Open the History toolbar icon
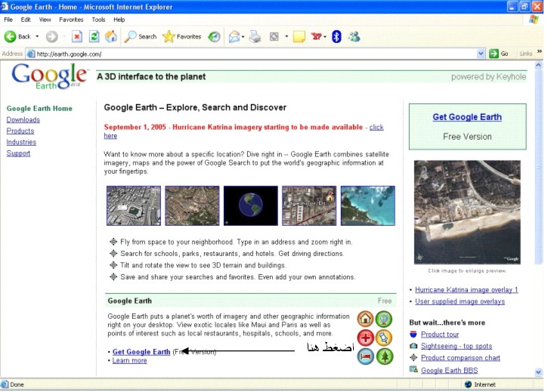 tap(214, 36)
